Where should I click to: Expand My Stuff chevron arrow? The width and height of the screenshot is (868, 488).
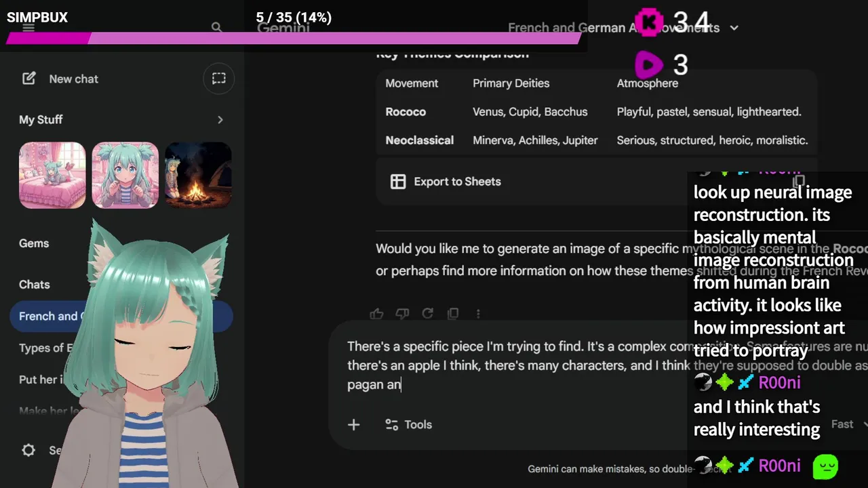(220, 119)
